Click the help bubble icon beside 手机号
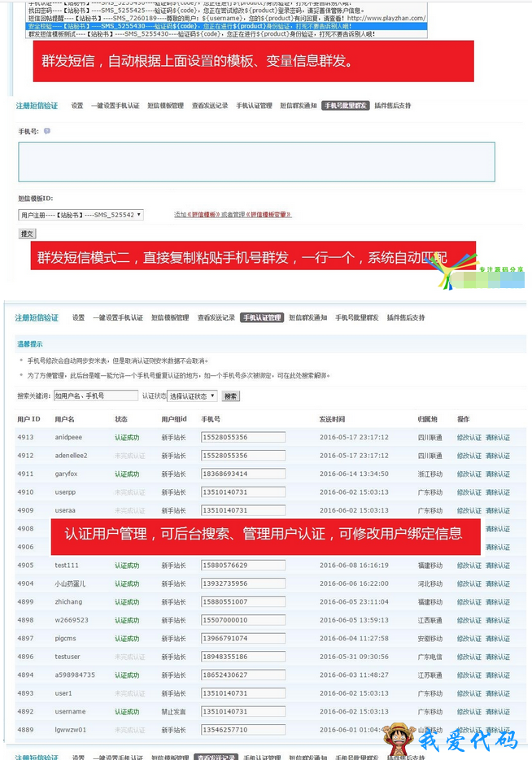The width and height of the screenshot is (532, 760). coord(47,131)
